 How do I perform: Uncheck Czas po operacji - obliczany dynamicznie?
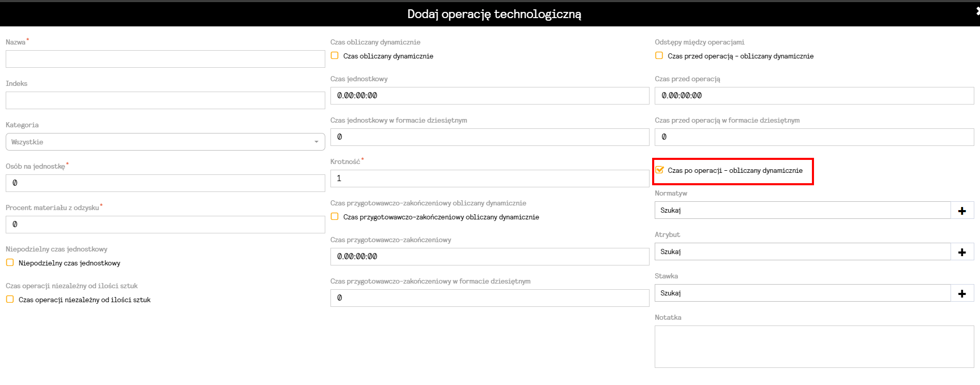(659, 170)
